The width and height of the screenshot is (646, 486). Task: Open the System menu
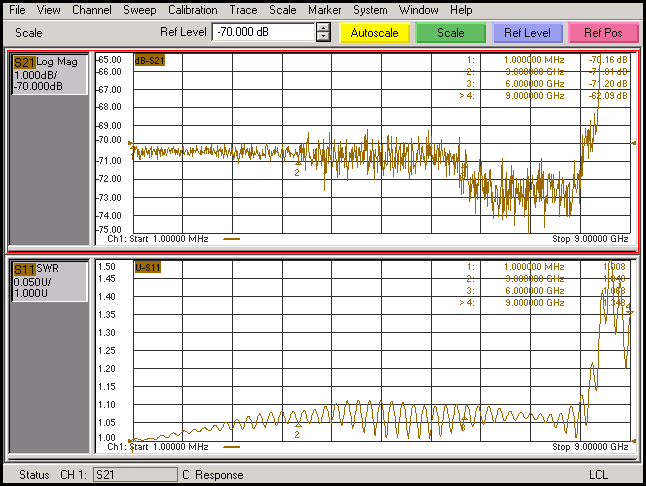point(370,10)
